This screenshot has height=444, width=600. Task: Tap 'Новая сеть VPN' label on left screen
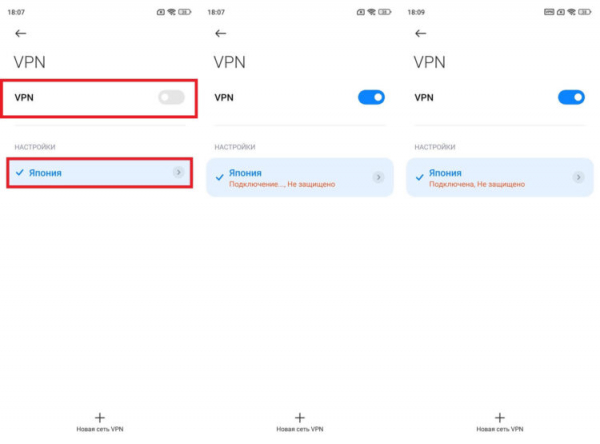[x=100, y=429]
